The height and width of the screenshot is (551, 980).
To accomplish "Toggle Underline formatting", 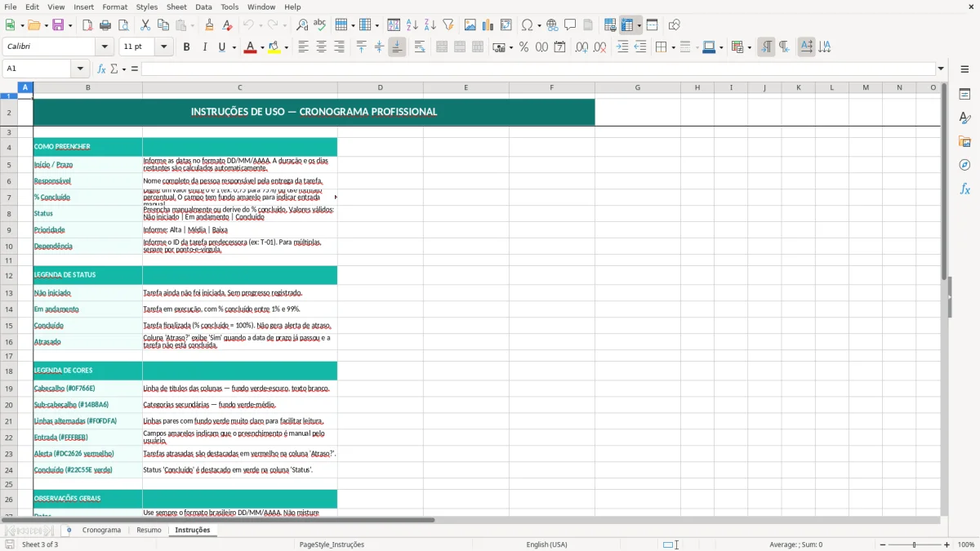I will 221,47.
